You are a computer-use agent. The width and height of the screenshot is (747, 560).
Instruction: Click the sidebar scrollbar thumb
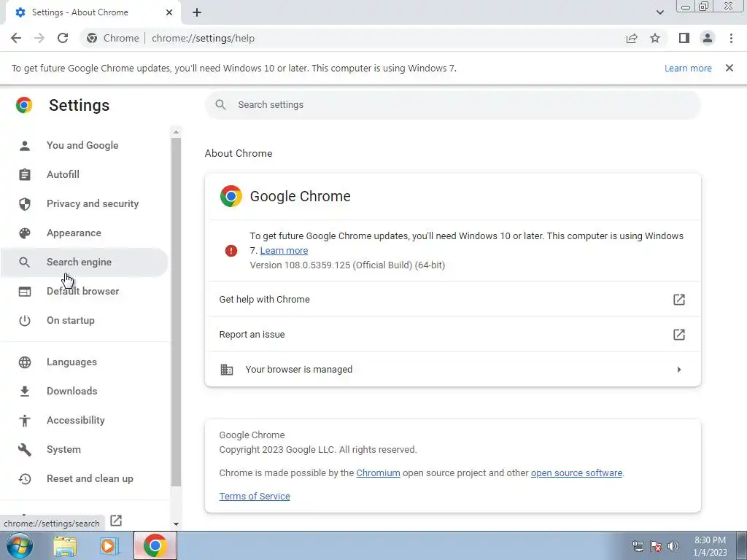click(x=176, y=312)
